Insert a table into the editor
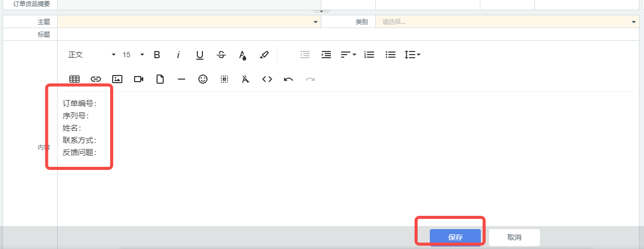This screenshot has width=644, height=249. pos(74,79)
